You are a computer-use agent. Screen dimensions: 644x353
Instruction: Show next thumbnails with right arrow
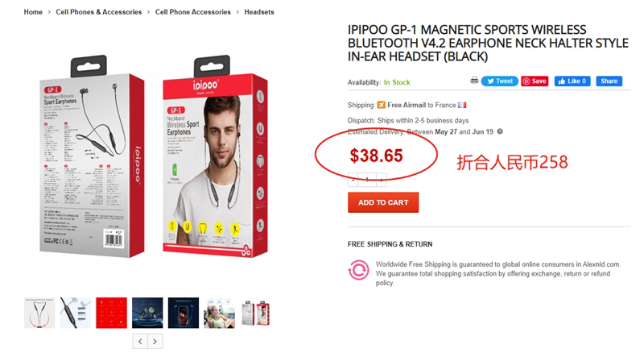coord(155,341)
